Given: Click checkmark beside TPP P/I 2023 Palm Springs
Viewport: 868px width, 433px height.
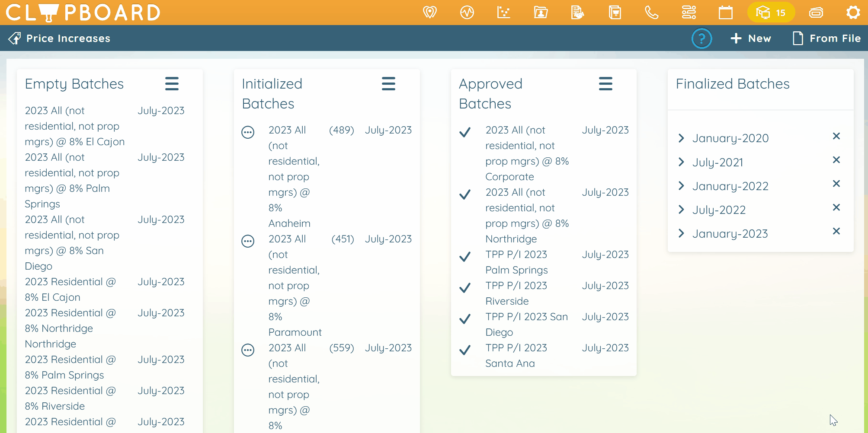Looking at the screenshot, I should pyautogui.click(x=465, y=257).
